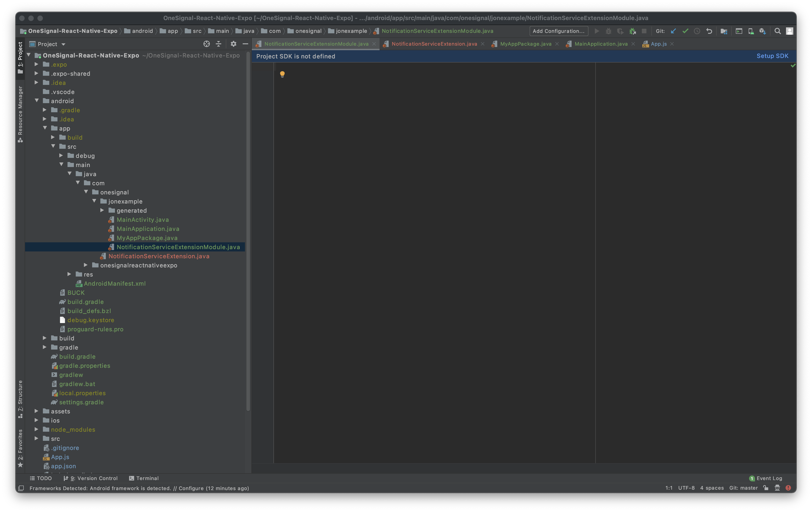812x512 pixels.
Task: Open Project panel gear settings
Action: pyautogui.click(x=233, y=44)
